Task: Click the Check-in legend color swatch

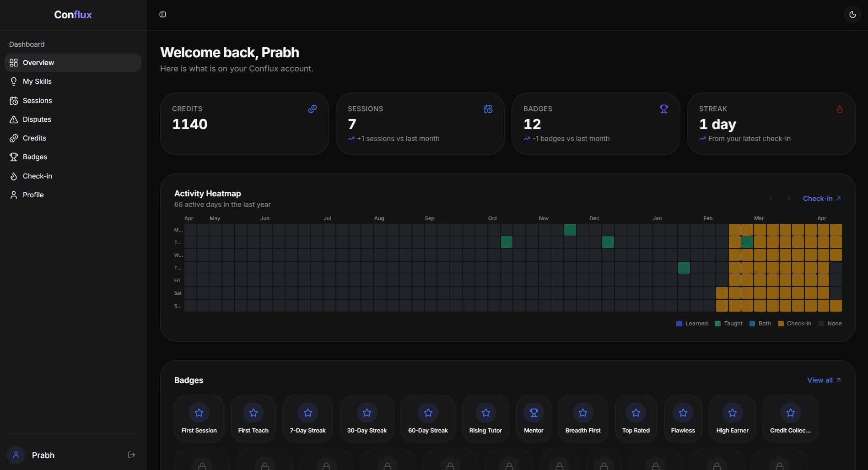Action: pos(781,324)
